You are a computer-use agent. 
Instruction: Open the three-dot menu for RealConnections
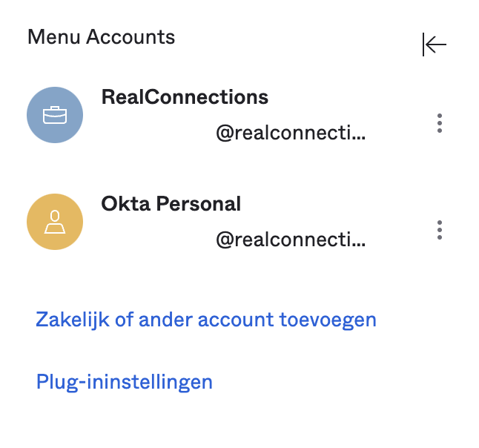click(x=439, y=123)
